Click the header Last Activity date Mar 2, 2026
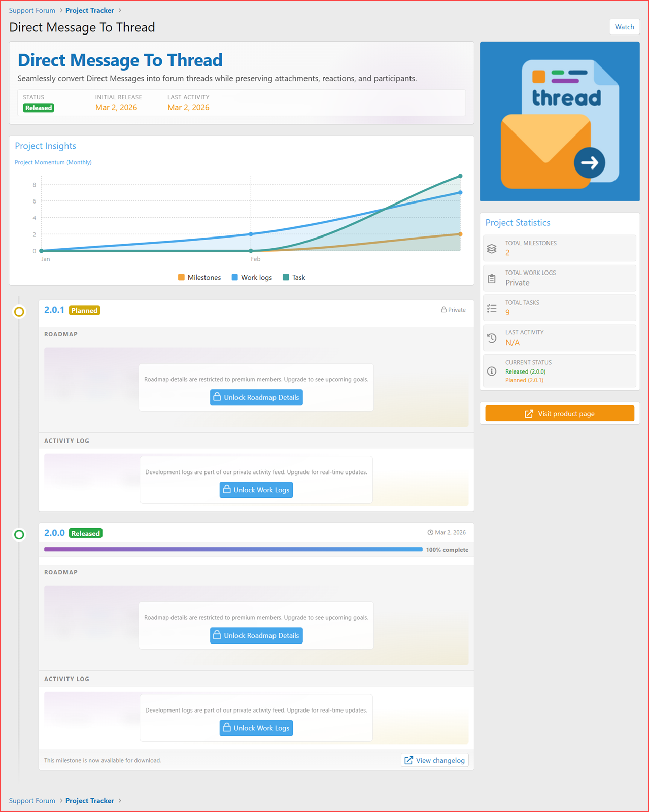The width and height of the screenshot is (649, 812). [x=188, y=107]
